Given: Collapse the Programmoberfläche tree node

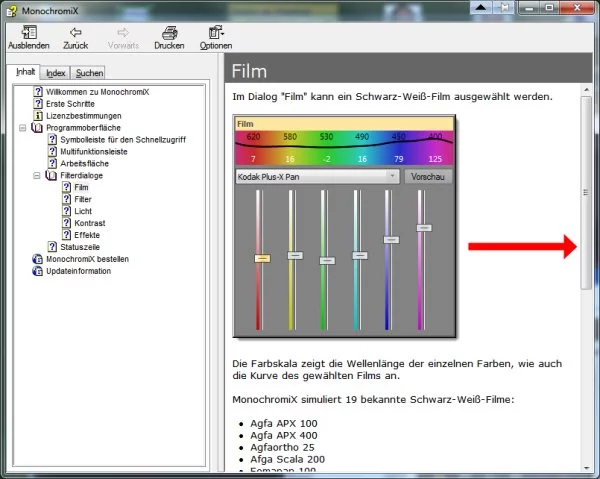Looking at the screenshot, I should [23, 128].
